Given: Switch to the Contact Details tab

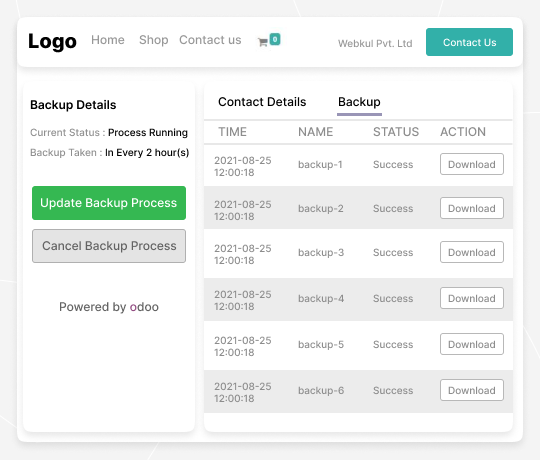Looking at the screenshot, I should coord(262,102).
